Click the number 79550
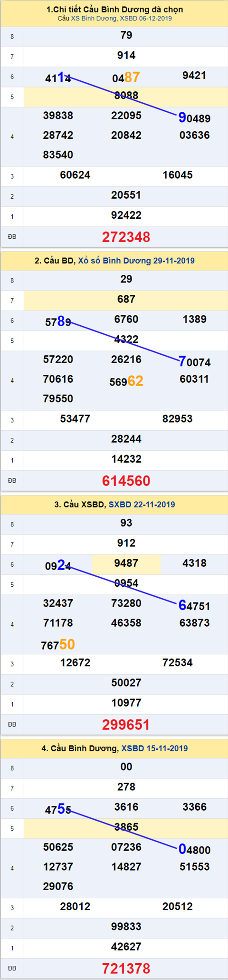228x980 pixels. [58, 398]
